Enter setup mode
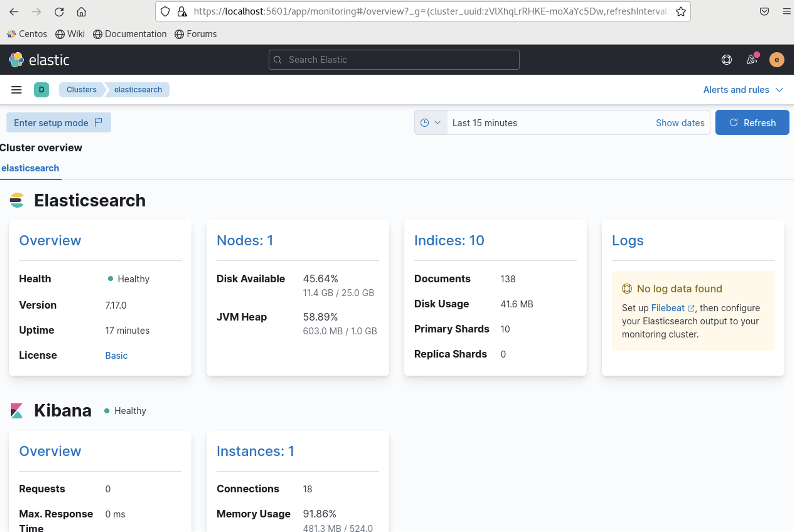This screenshot has height=532, width=794. pos(58,123)
